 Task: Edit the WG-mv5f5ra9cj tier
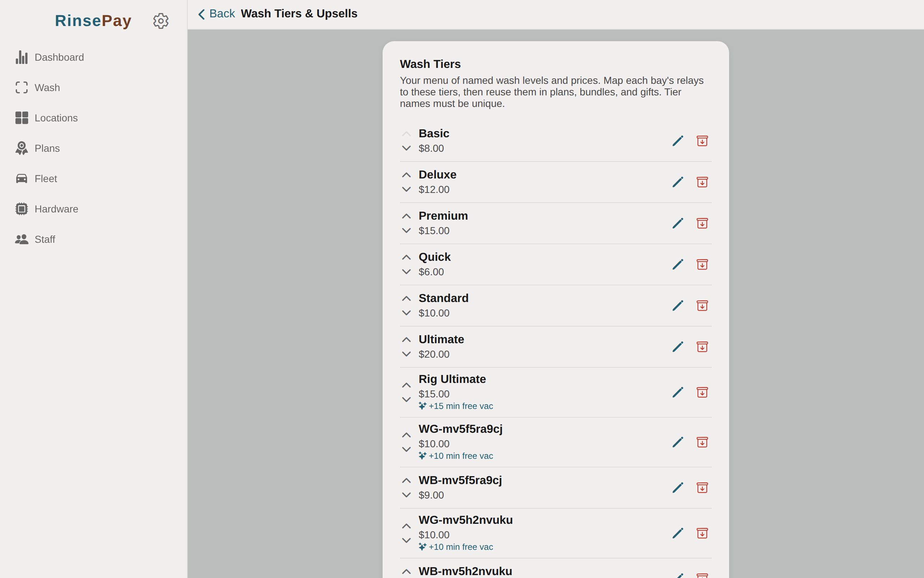(x=678, y=442)
